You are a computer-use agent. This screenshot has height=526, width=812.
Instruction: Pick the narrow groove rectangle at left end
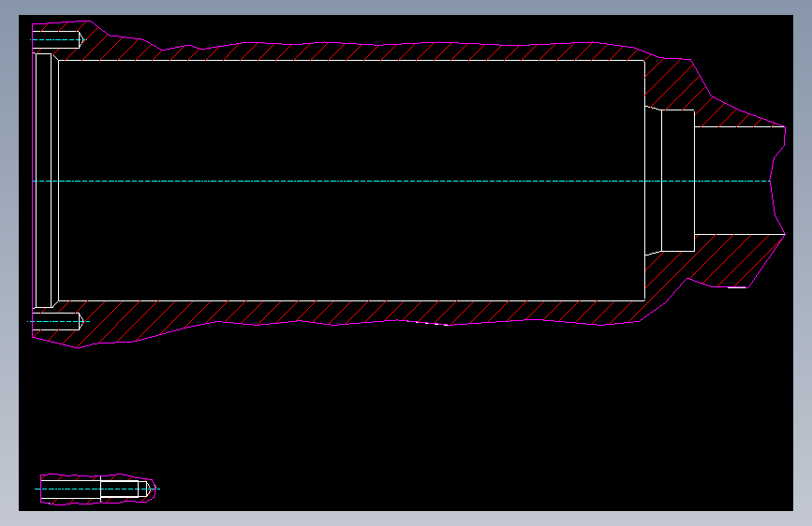pos(43,181)
